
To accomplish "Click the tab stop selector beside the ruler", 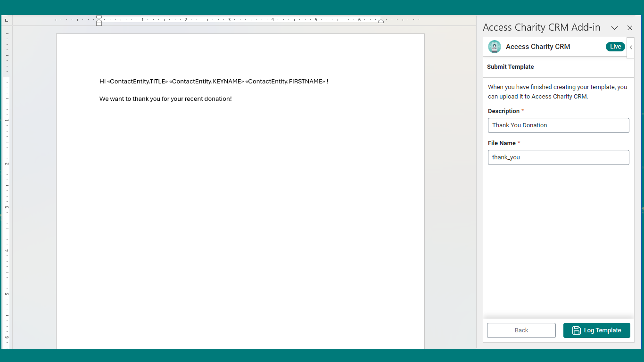I will [7, 20].
